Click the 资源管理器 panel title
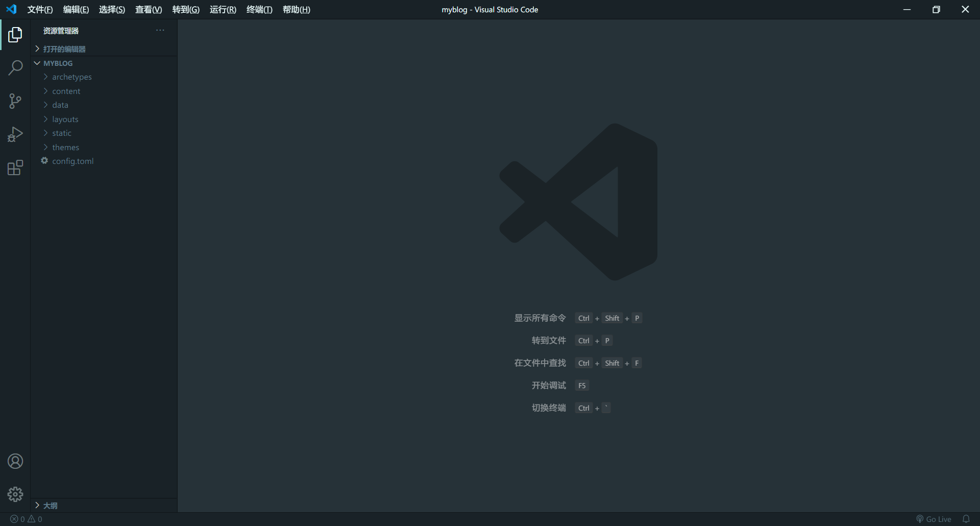Image resolution: width=980 pixels, height=526 pixels. [61, 31]
